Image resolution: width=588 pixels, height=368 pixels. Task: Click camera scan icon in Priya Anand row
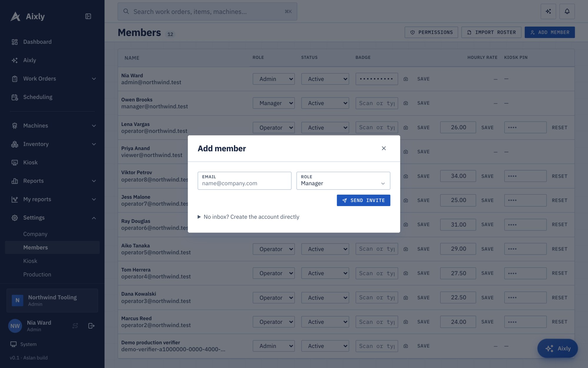[406, 152]
